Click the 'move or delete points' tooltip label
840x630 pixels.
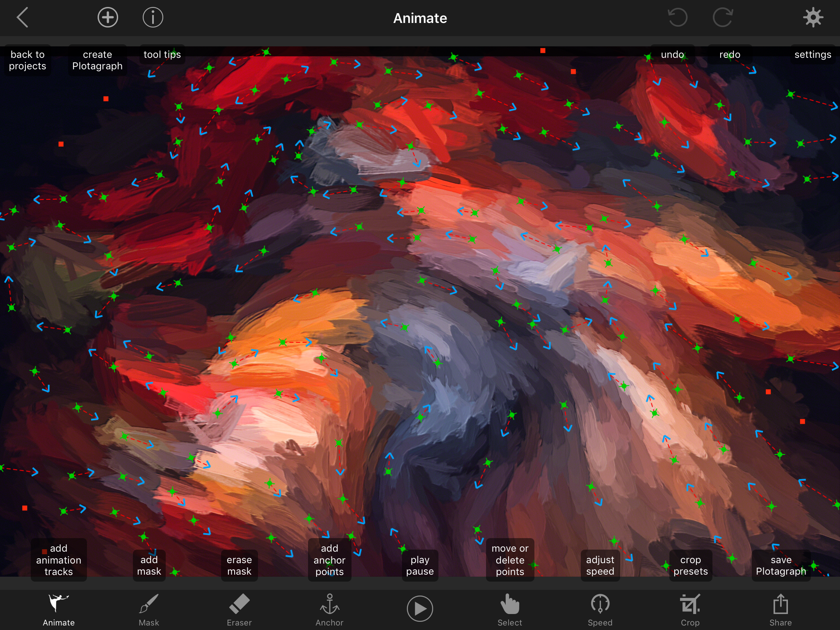(x=510, y=560)
